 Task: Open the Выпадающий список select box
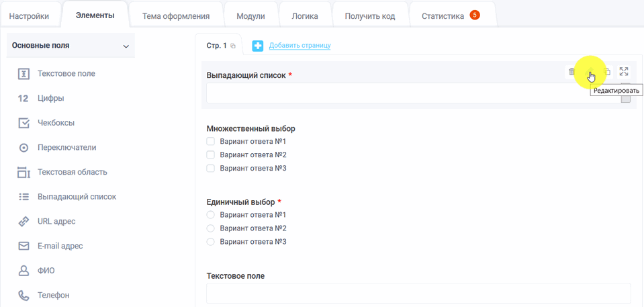tap(418, 93)
